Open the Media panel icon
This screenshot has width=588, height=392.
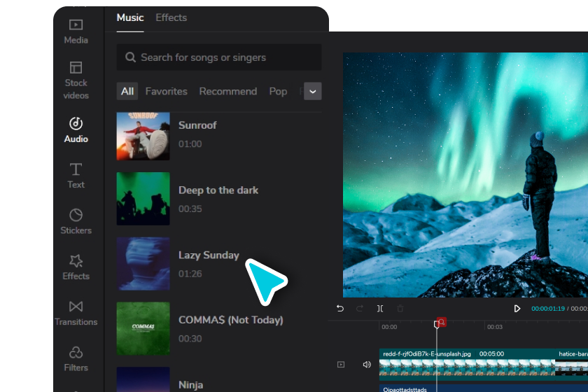tap(76, 24)
